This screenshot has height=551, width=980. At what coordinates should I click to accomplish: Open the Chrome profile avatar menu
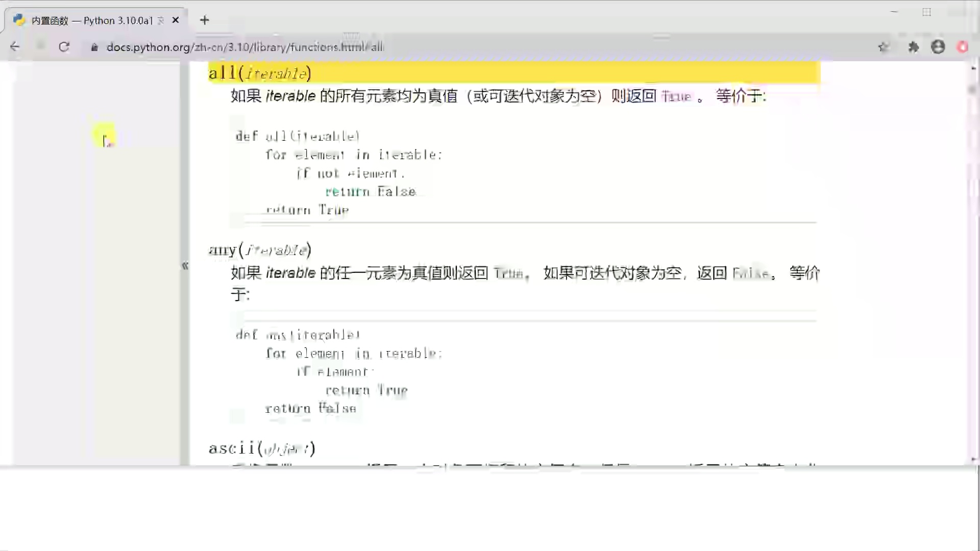click(938, 46)
